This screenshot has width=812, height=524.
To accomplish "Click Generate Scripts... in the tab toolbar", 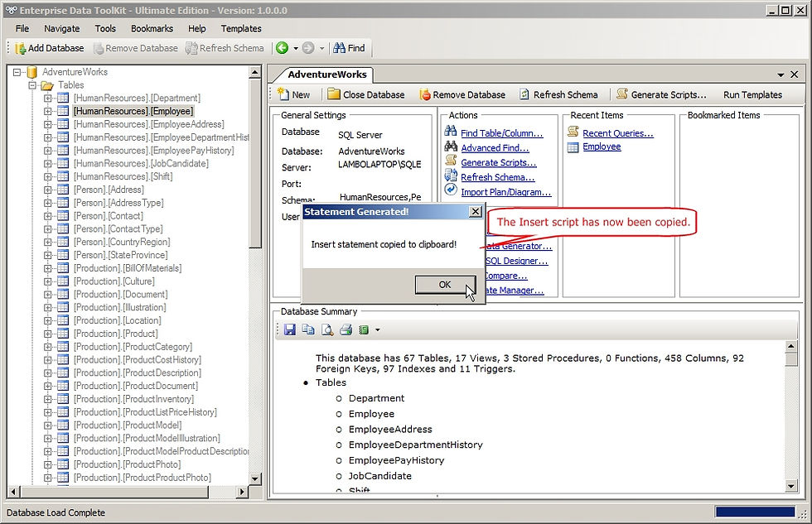I will click(661, 94).
